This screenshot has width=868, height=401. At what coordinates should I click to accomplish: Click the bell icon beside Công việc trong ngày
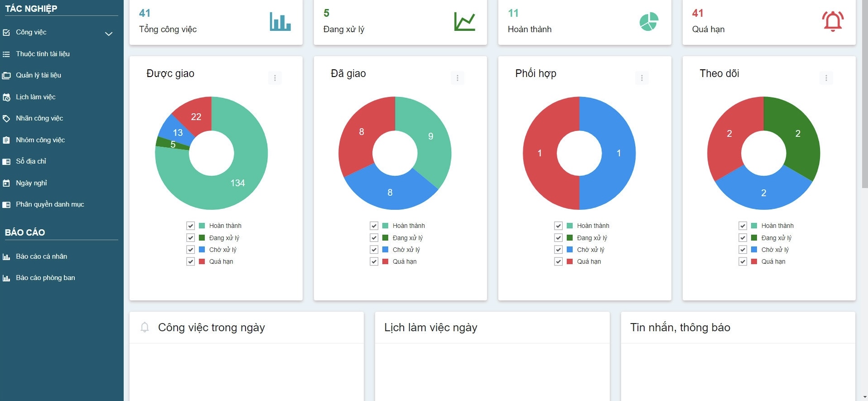(145, 327)
